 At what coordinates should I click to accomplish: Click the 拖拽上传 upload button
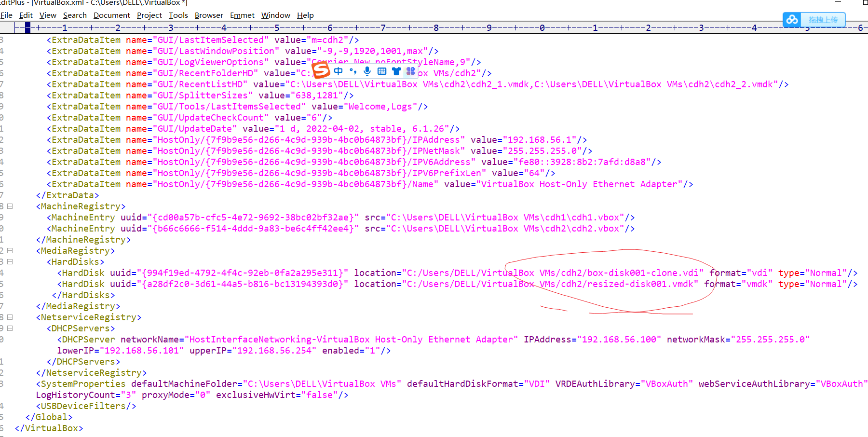pyautogui.click(x=823, y=20)
